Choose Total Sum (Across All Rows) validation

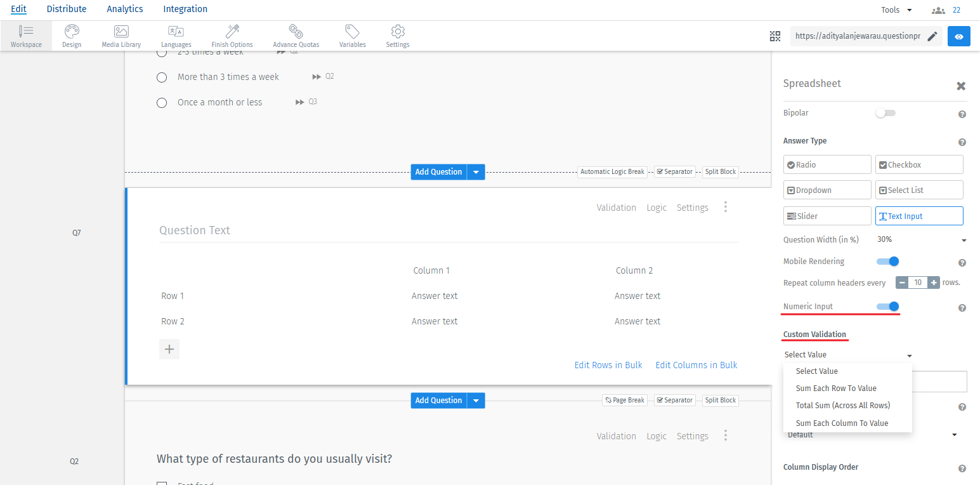tap(842, 405)
